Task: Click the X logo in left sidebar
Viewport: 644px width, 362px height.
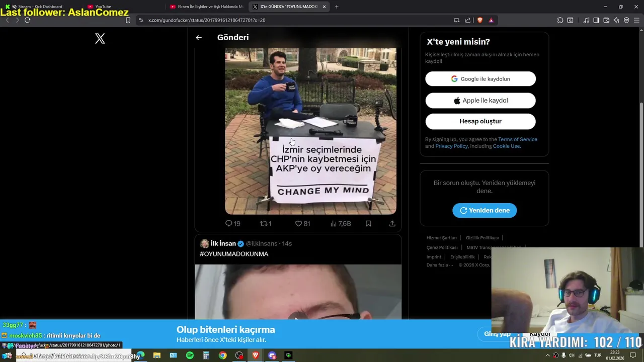Action: coord(100,38)
